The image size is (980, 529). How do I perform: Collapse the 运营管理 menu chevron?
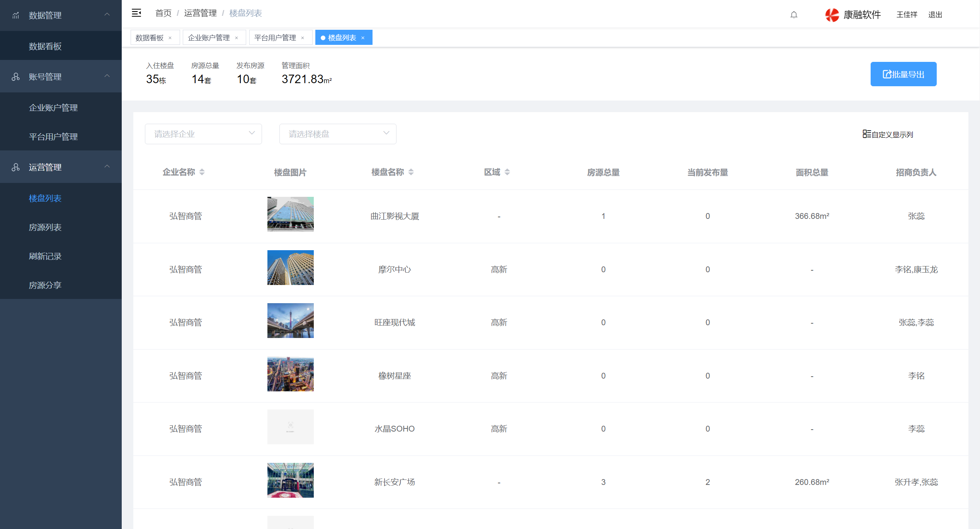click(x=107, y=167)
